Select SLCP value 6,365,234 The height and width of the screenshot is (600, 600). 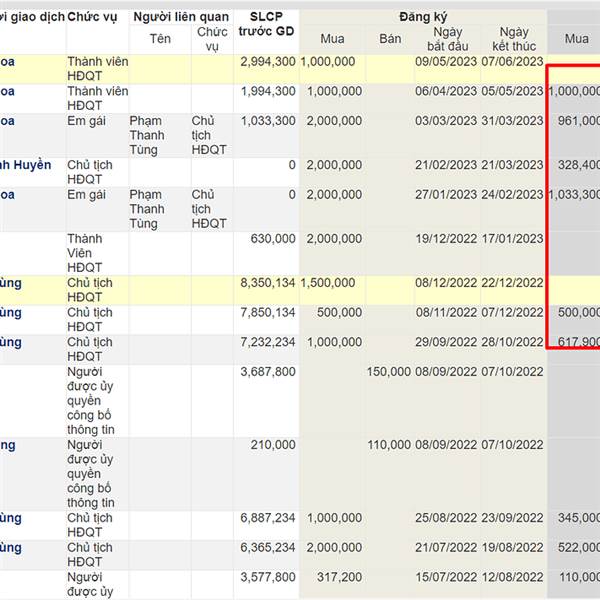click(x=268, y=548)
